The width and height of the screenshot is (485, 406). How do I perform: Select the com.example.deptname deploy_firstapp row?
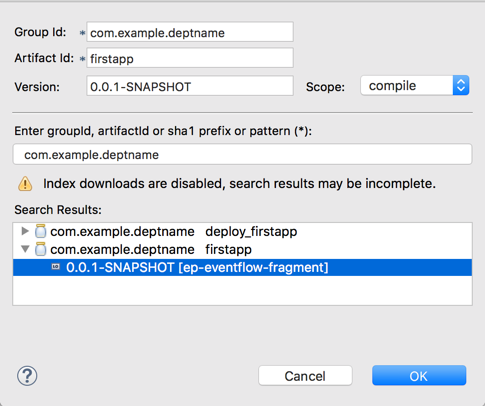coord(242,231)
